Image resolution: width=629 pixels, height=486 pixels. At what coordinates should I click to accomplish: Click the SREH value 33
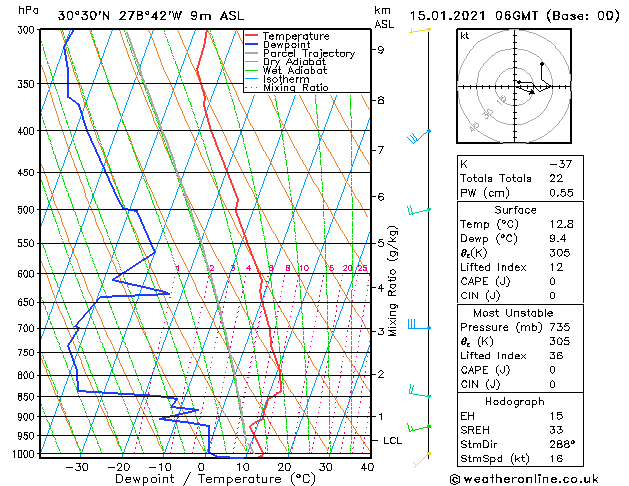(x=556, y=430)
